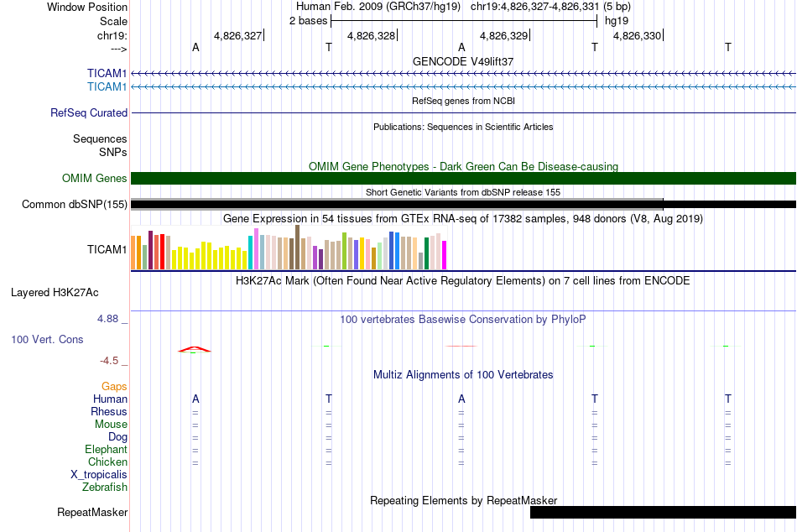Select the chr19: ruler label
Screen dimensions: 797x532
pyautogui.click(x=112, y=35)
